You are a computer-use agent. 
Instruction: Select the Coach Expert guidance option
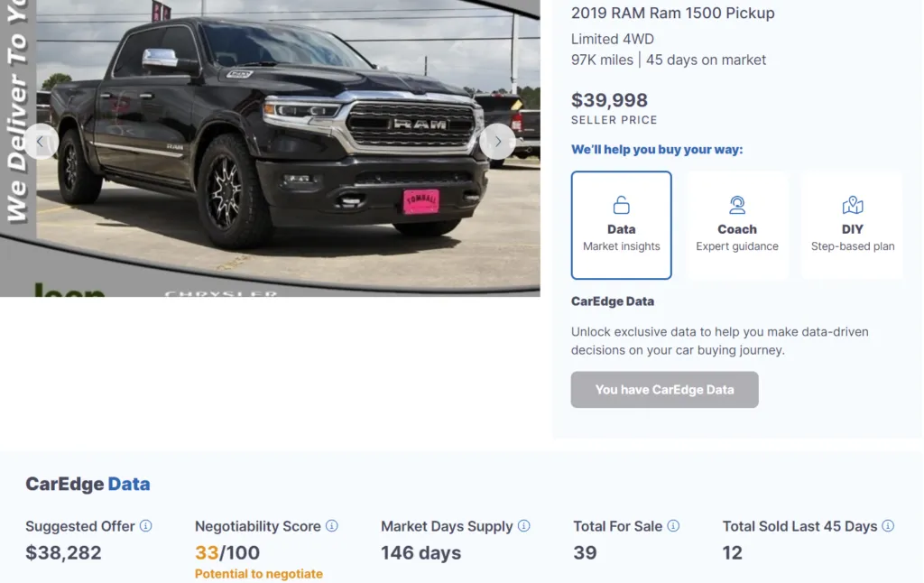[736, 225]
